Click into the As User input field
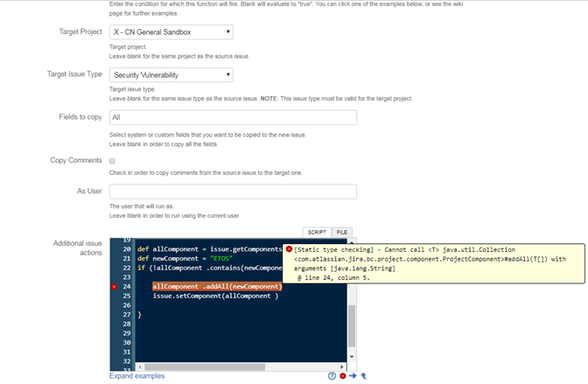 (233, 192)
